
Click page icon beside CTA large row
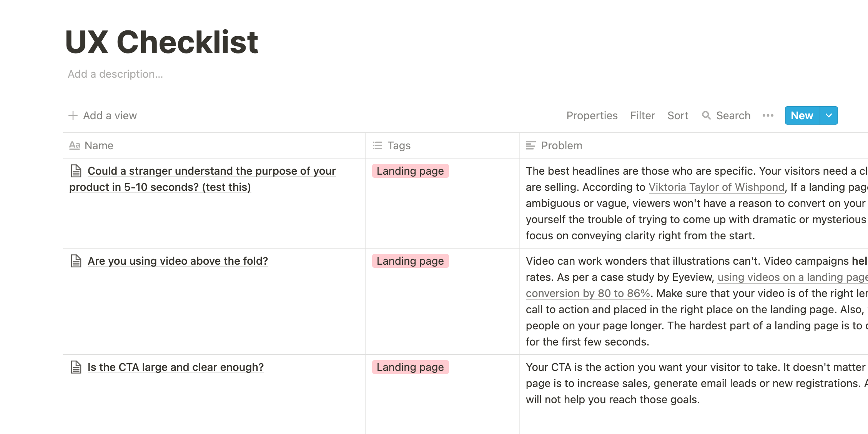[x=76, y=367]
